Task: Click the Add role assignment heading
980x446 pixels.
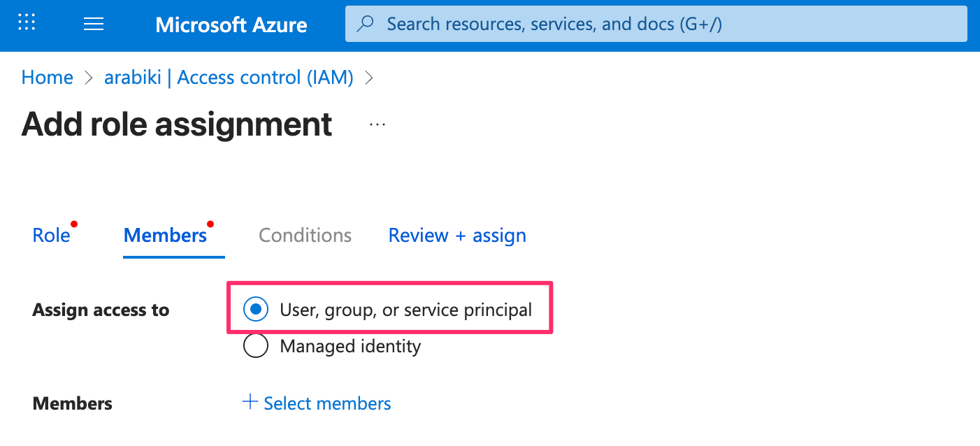Action: pos(177,124)
